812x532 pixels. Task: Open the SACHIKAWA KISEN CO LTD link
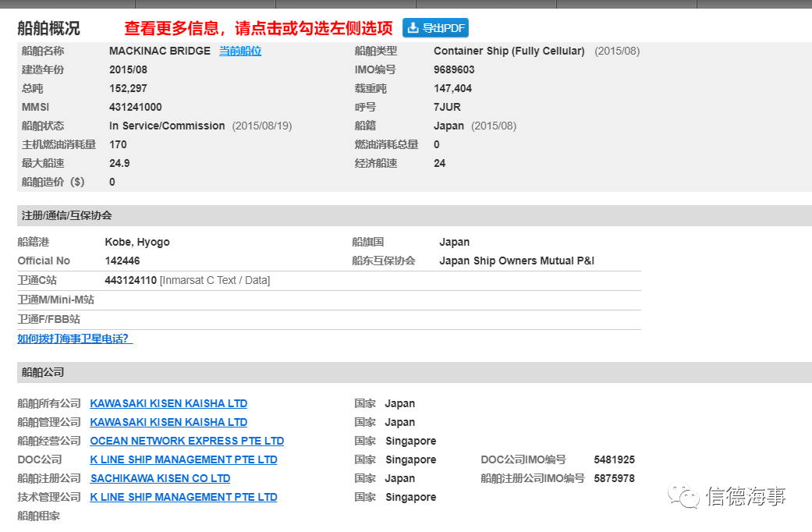160,478
